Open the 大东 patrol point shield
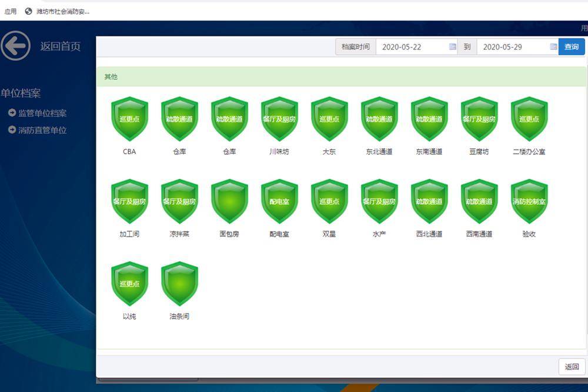Screen dimensions: 588x392 [329, 119]
